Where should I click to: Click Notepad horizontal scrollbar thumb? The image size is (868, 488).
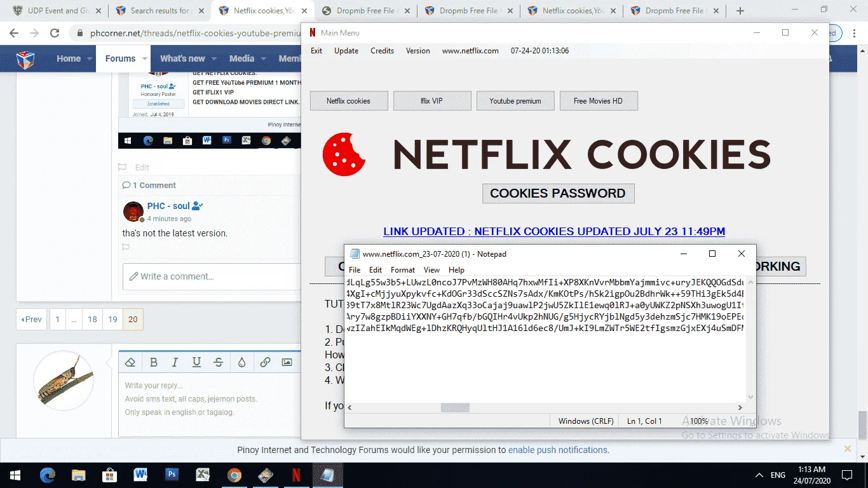click(455, 407)
